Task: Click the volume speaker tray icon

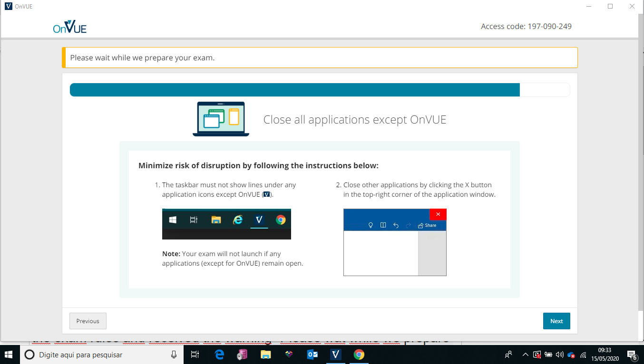Action: [560, 354]
